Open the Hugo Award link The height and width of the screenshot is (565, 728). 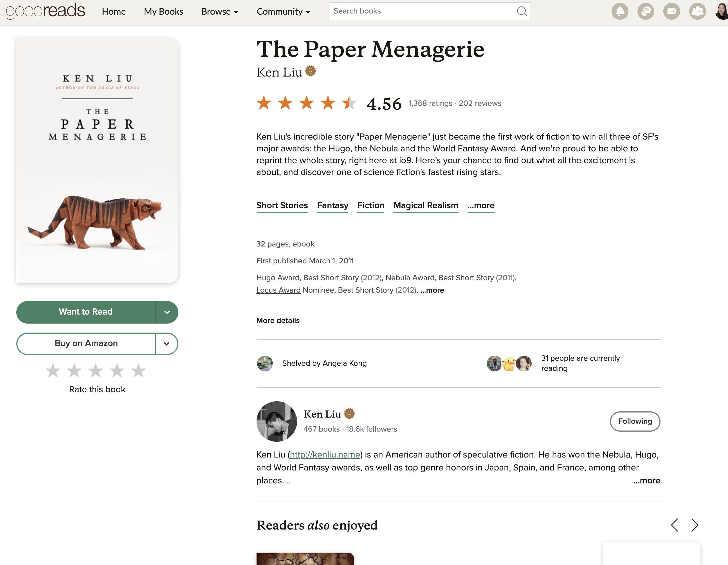(278, 278)
